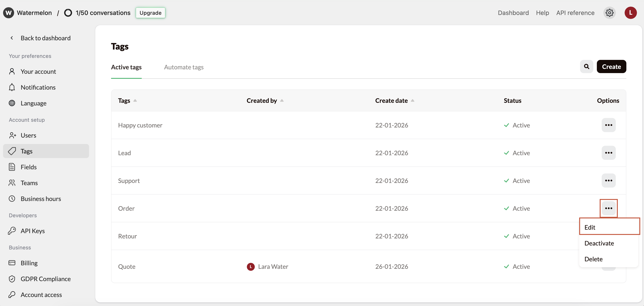Select the Tags tag icon in sidebar
644x306 pixels.
click(12, 151)
